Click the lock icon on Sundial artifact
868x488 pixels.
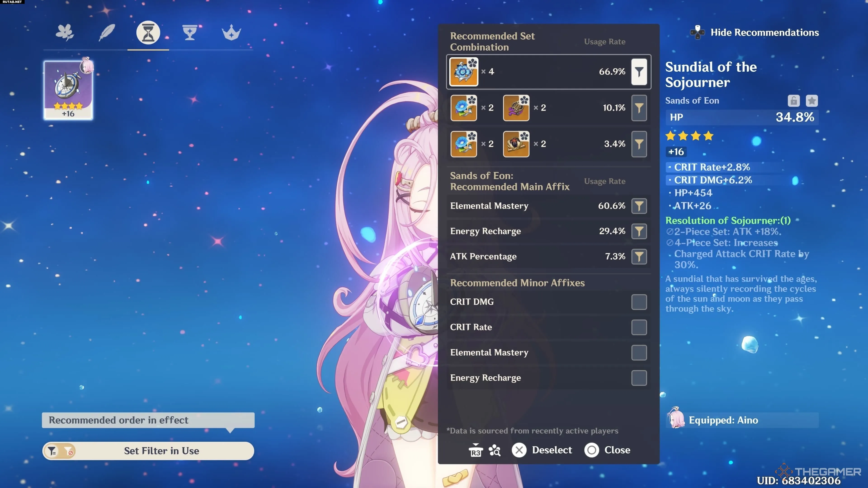(794, 101)
